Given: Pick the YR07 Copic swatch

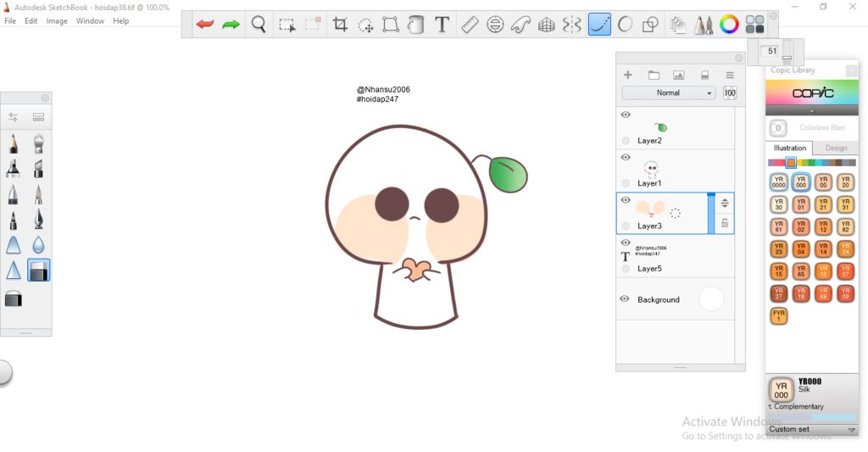Looking at the screenshot, I should (845, 271).
